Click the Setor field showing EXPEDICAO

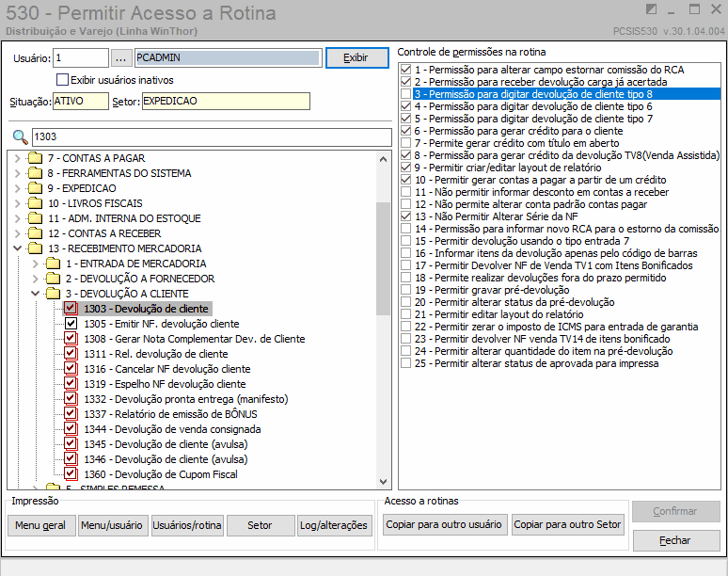click(226, 102)
